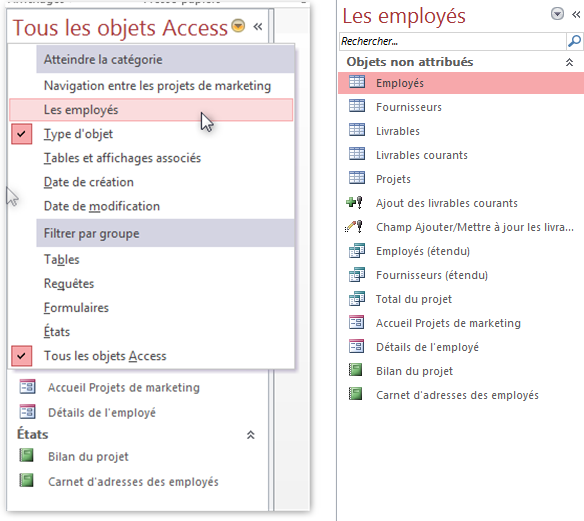The image size is (584, 521).
Task: Click the Tous les objets Access pane title
Action: (120, 28)
